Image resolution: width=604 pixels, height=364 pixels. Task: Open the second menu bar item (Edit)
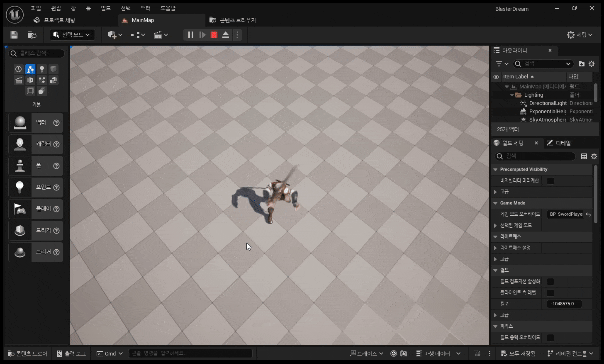click(56, 8)
